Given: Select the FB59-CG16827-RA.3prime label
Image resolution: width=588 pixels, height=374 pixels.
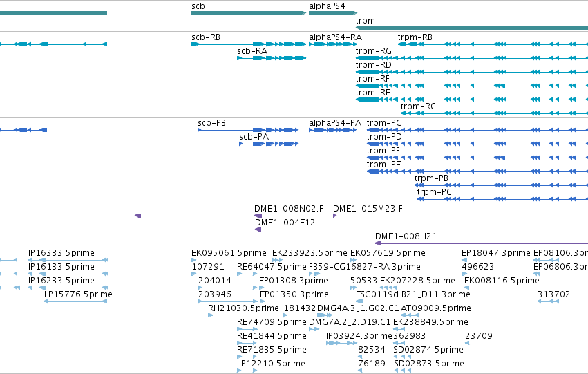Looking at the screenshot, I should click(x=365, y=267).
